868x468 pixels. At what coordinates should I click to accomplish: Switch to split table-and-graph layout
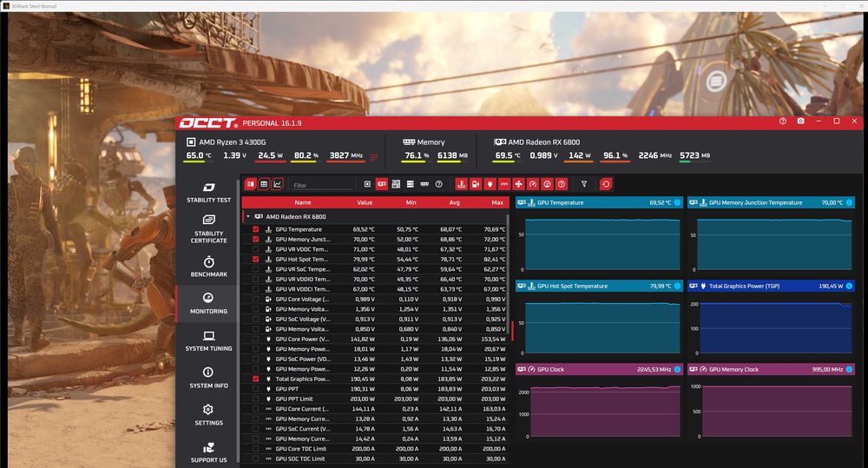(x=251, y=184)
